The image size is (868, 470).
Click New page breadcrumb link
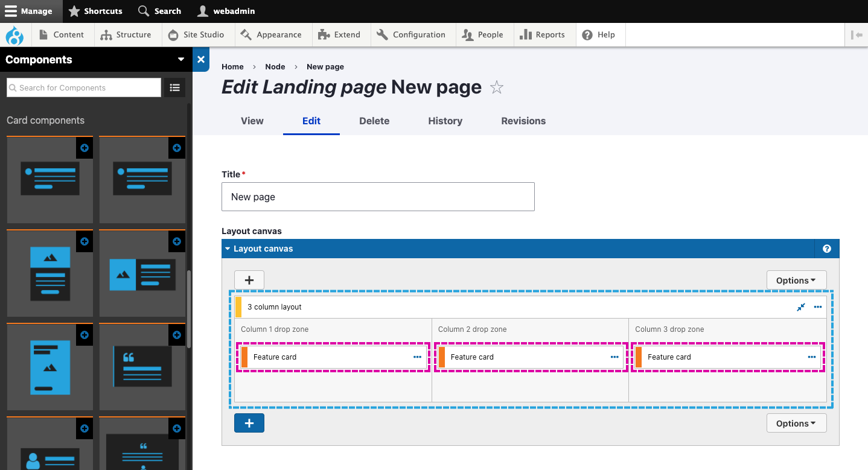click(325, 67)
